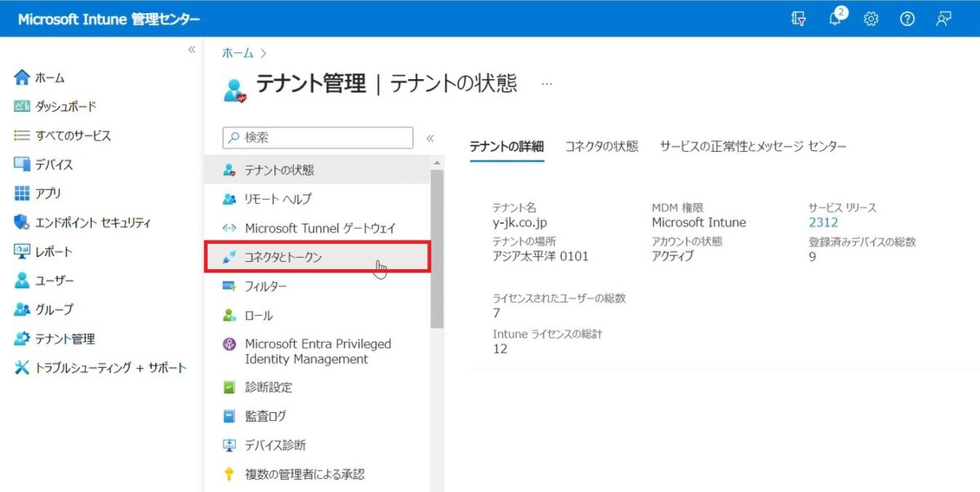Select 監査ログ from the tenant admin menu

264,415
